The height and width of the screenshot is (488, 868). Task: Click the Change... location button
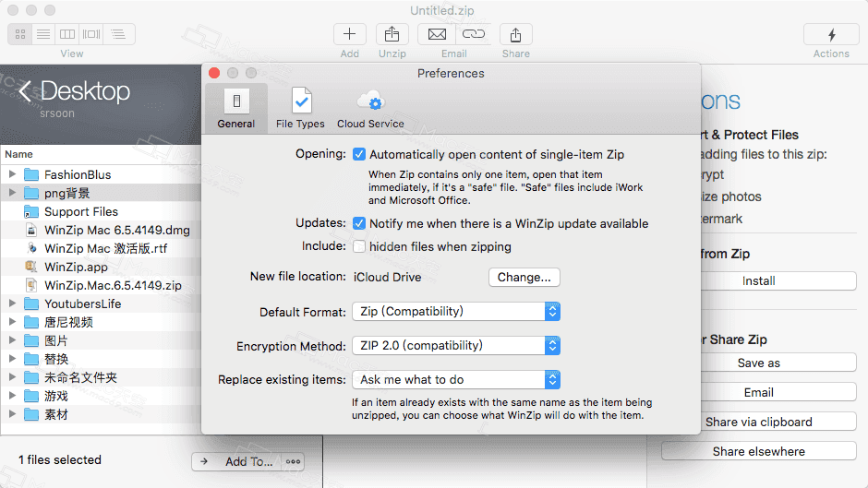[x=524, y=277]
